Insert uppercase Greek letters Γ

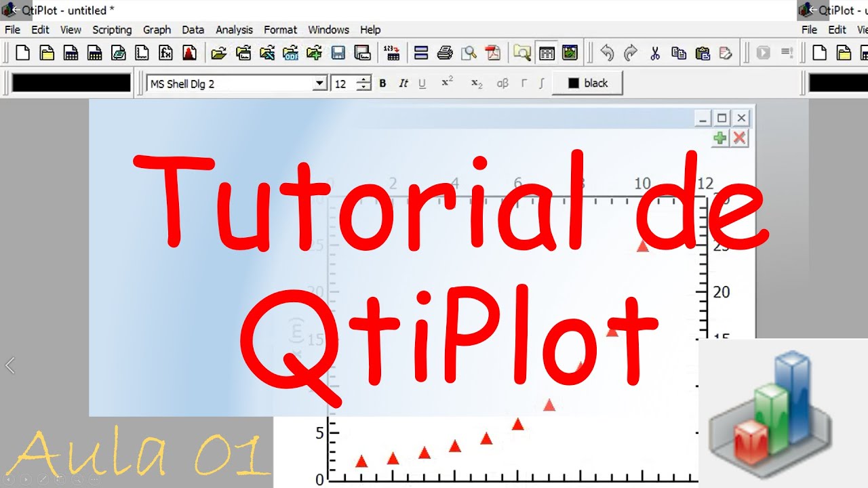(x=524, y=83)
